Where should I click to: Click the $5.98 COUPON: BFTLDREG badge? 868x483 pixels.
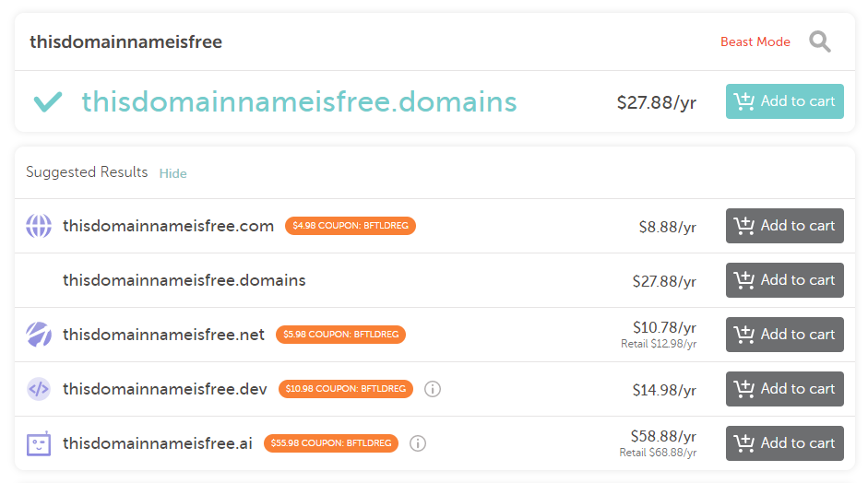point(341,335)
